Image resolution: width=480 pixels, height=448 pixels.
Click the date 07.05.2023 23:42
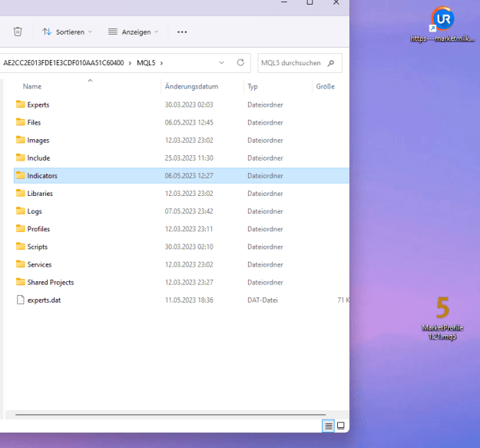point(189,211)
